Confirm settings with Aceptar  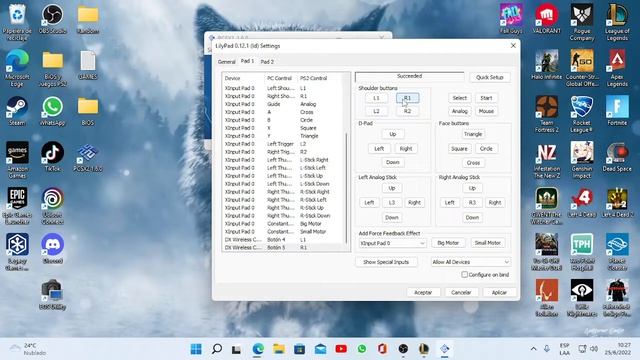(x=423, y=293)
